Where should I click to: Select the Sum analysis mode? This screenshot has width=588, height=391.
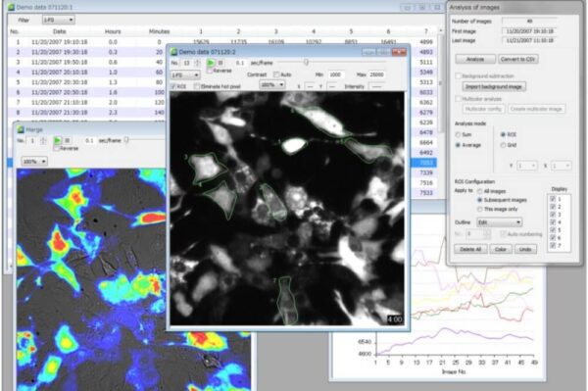tap(458, 134)
